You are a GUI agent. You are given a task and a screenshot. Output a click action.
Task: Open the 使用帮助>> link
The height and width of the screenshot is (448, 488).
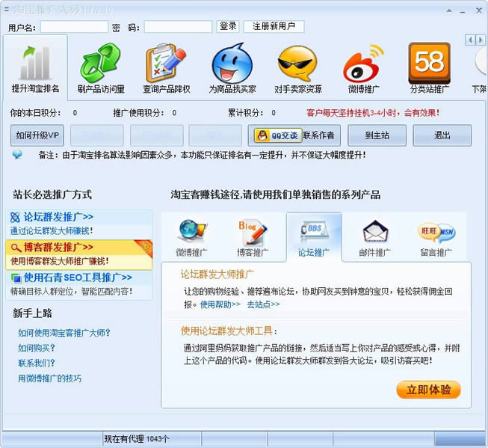click(220, 304)
